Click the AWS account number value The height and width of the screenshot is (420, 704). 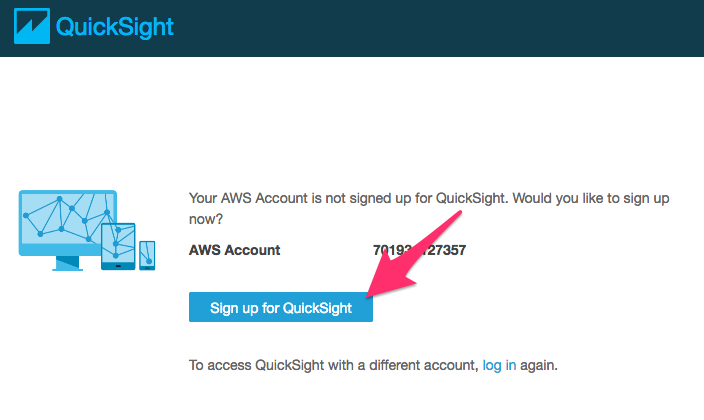point(419,250)
